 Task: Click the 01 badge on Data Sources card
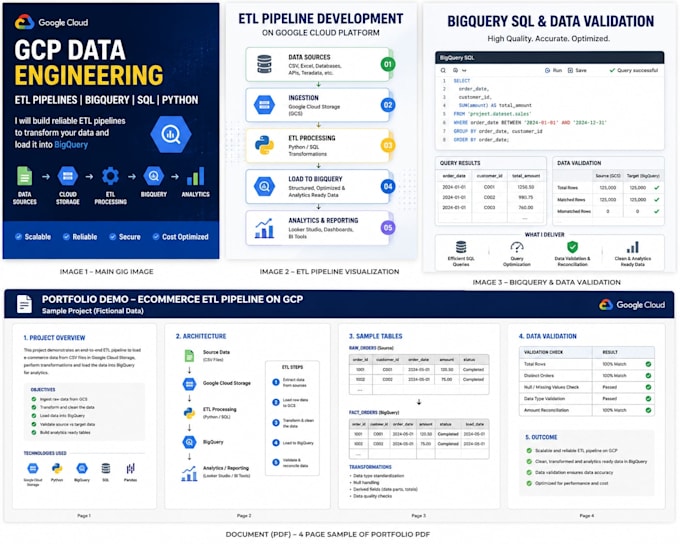[x=388, y=64]
